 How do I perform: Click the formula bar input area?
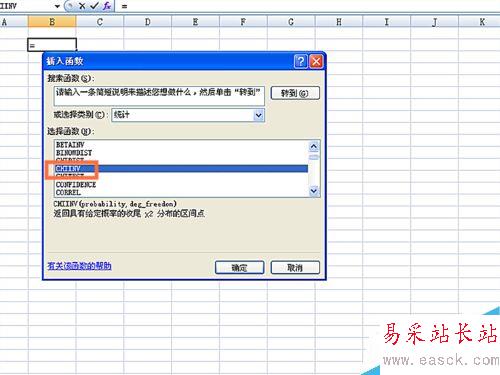[x=308, y=6]
